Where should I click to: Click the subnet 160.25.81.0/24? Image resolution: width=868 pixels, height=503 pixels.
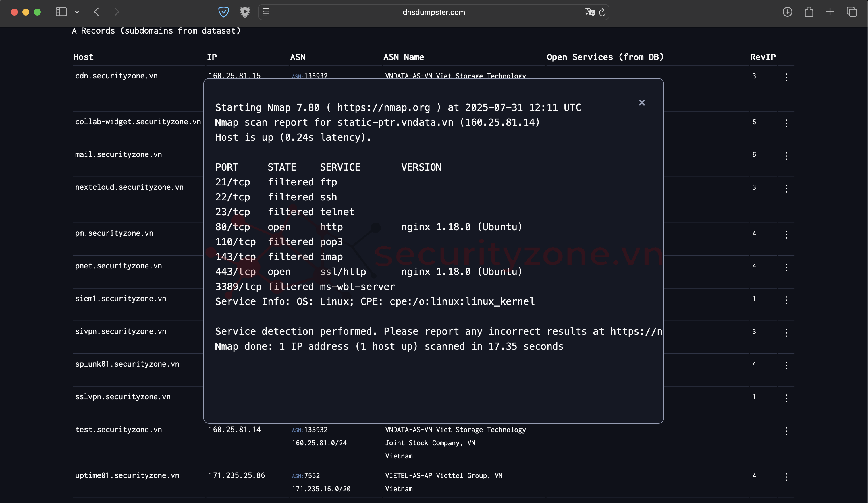[x=319, y=443]
